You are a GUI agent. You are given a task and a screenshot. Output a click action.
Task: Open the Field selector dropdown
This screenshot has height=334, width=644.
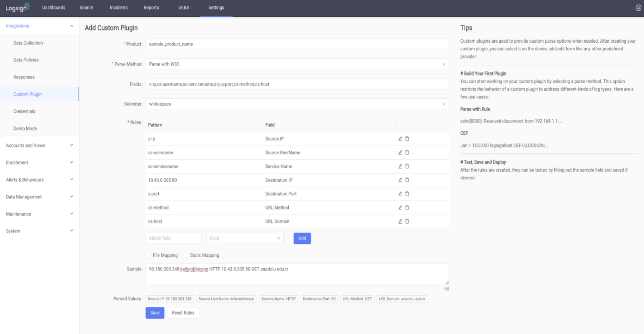point(245,238)
